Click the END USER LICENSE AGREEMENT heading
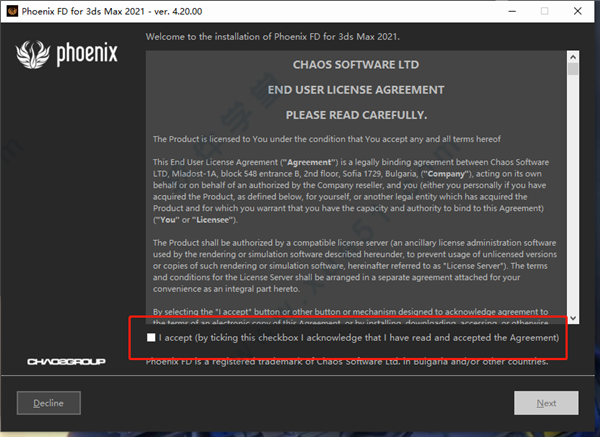Viewport: 600px width, 437px height. pos(356,90)
